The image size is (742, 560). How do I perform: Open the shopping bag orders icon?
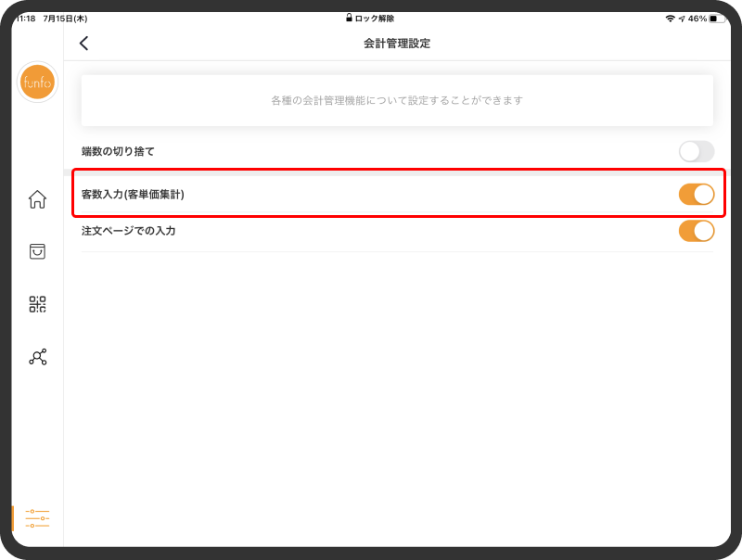(x=37, y=251)
